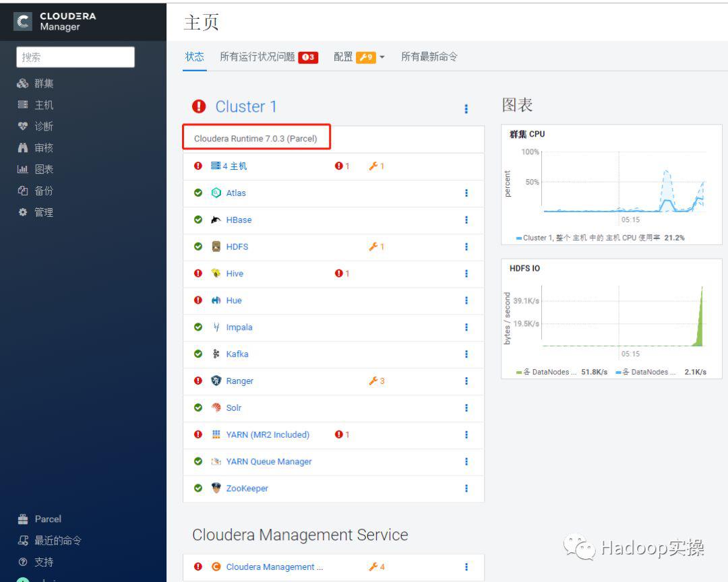Open the Hive service link

click(235, 273)
